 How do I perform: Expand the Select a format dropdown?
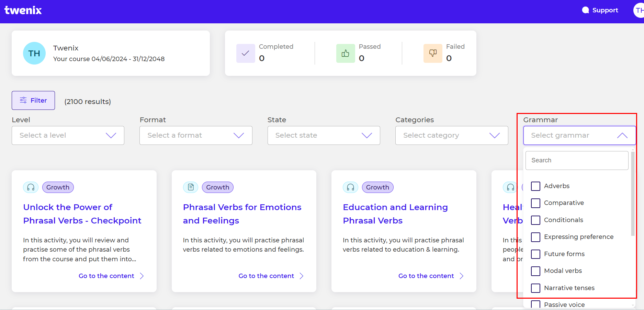(196, 135)
